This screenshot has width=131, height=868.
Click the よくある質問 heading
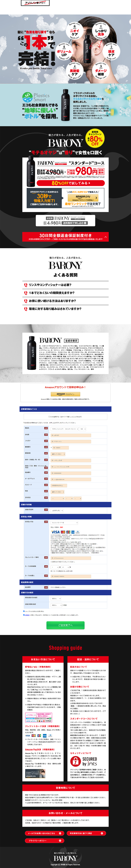tap(65, 275)
